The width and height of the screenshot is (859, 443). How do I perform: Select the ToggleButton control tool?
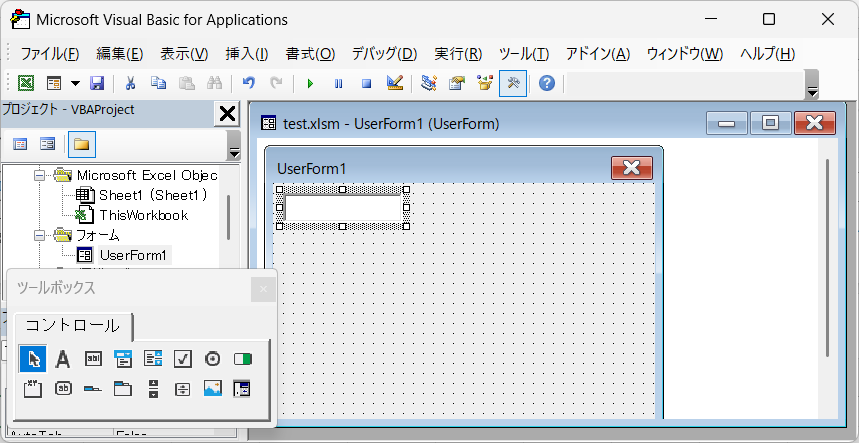coord(242,359)
